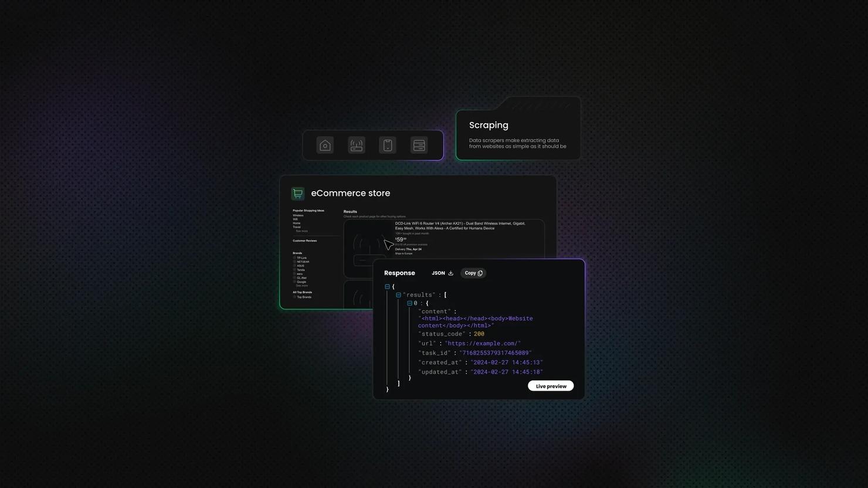
Task: Select the server stack icon
Action: pos(419,145)
